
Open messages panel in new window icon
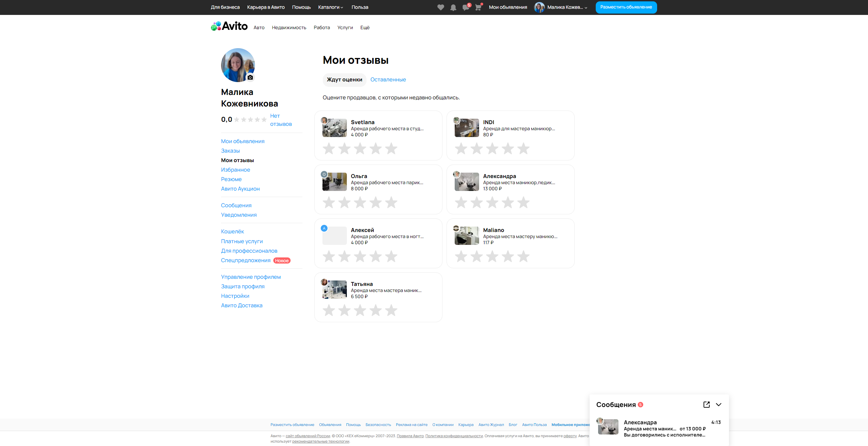click(x=707, y=404)
